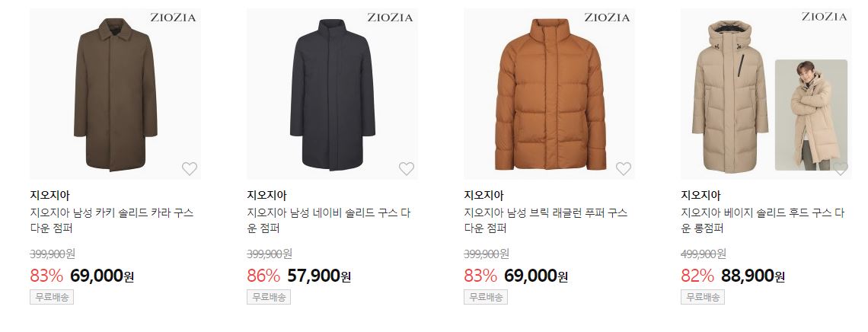Image resolution: width=868 pixels, height=332 pixels.
Task: Click 지오지아 brand name above beige long jumper
Action: pyautogui.click(x=700, y=196)
